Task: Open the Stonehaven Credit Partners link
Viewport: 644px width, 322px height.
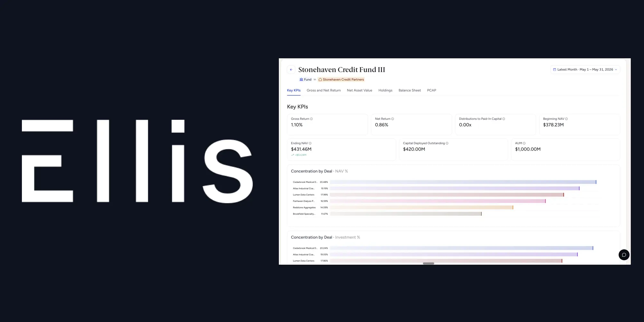Action: (x=341, y=80)
